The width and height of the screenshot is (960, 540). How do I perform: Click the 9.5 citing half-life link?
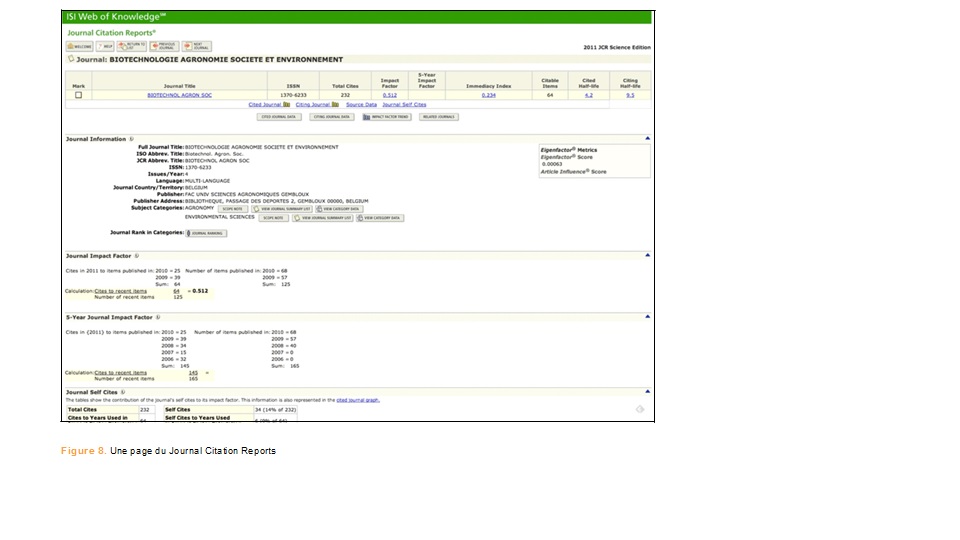pos(630,95)
